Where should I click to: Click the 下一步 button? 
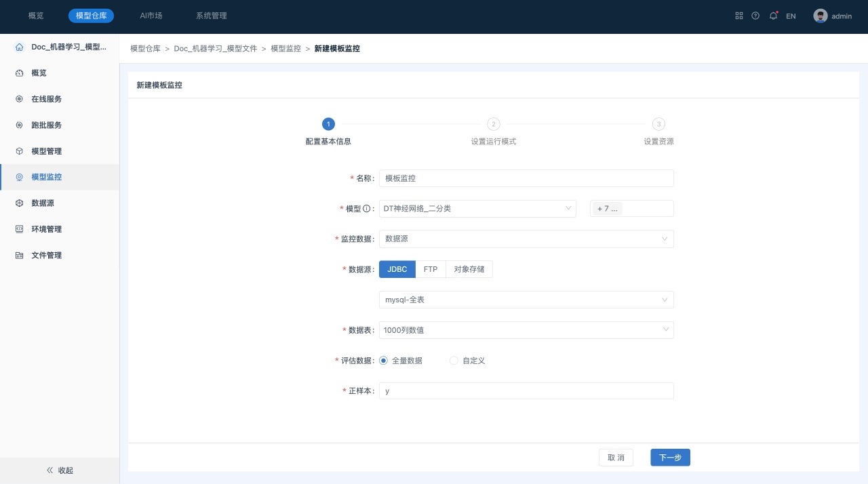[670, 458]
